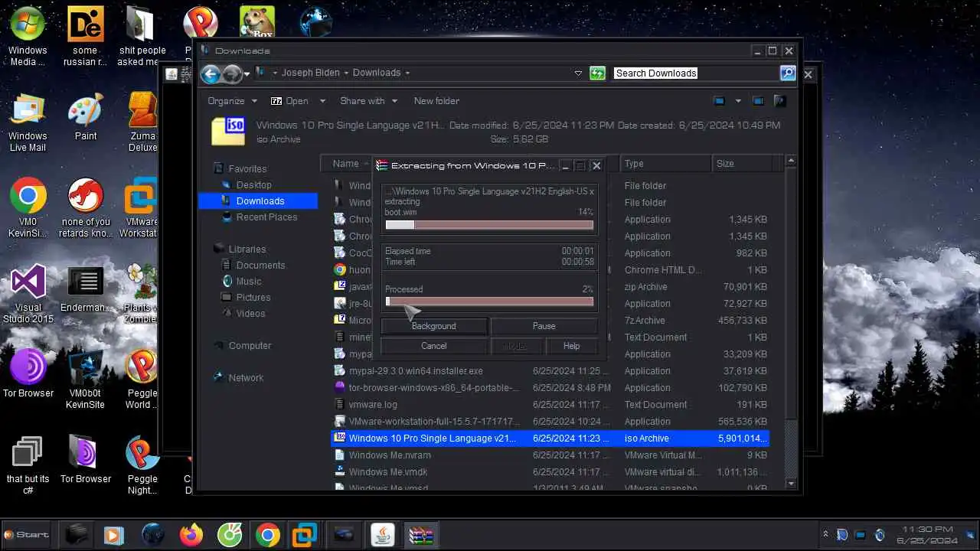Viewport: 980px width, 551px height.
Task: Select the Peggle World desktop icon
Action: (x=142, y=380)
